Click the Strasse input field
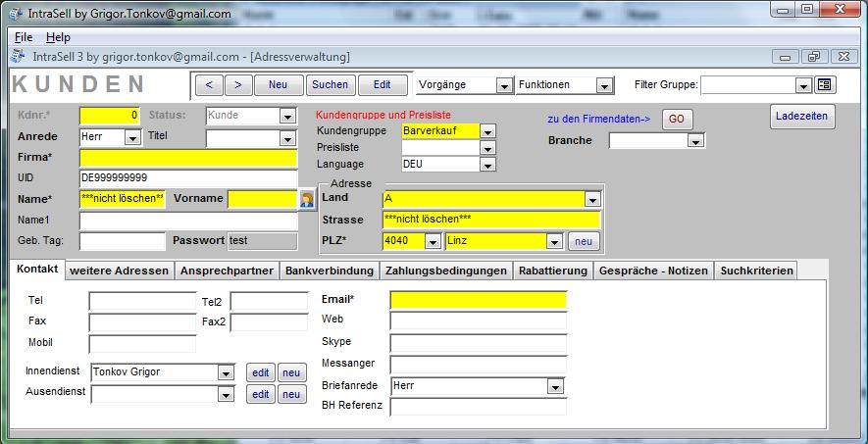Screen dimensions: 868x444 (x=491, y=220)
